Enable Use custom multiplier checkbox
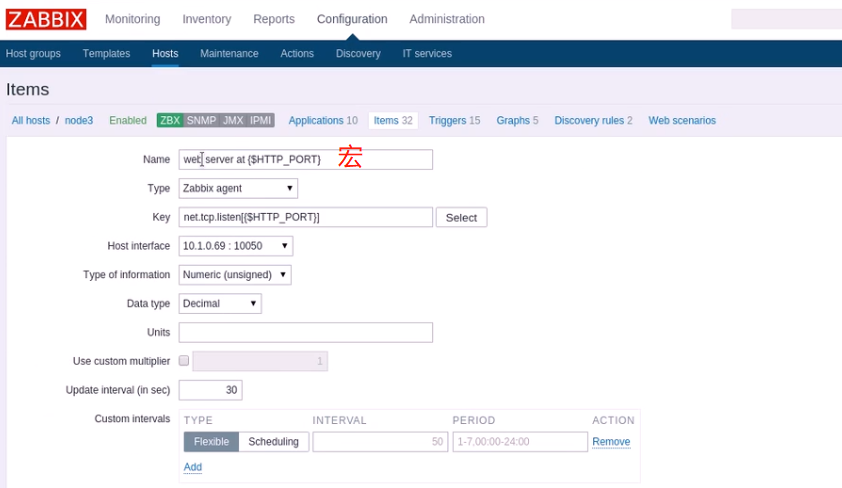Image resolution: width=842 pixels, height=488 pixels. point(184,361)
